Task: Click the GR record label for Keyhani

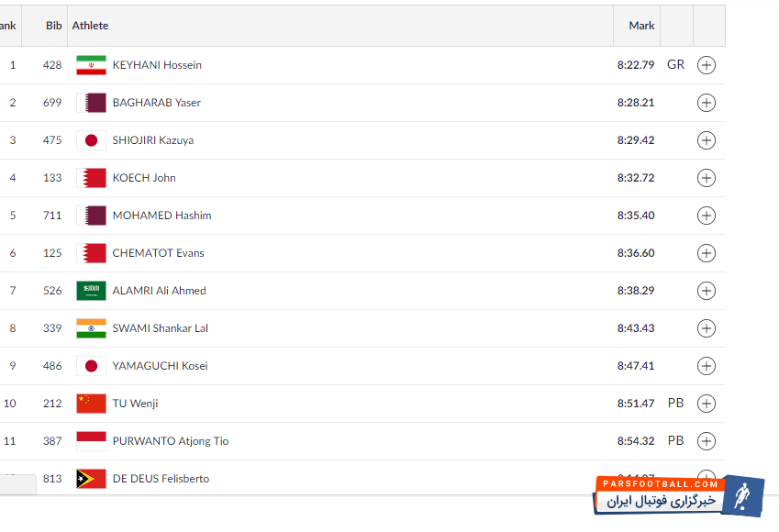Action: point(675,65)
